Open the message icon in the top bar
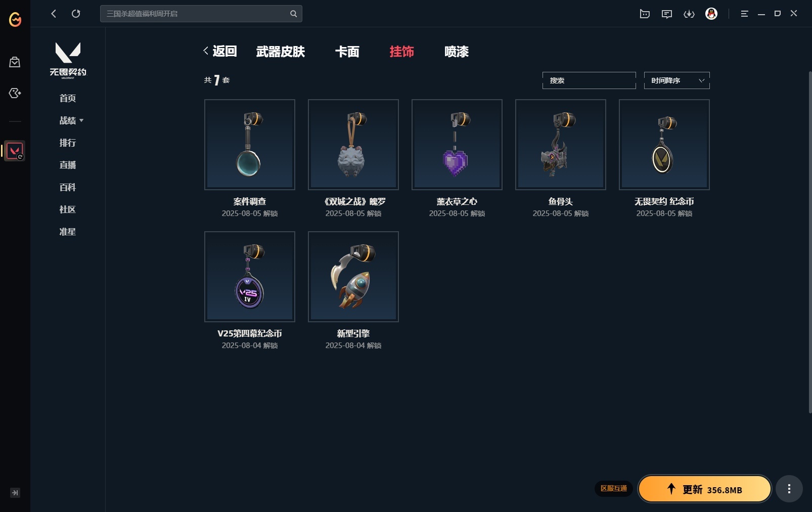 [667, 14]
